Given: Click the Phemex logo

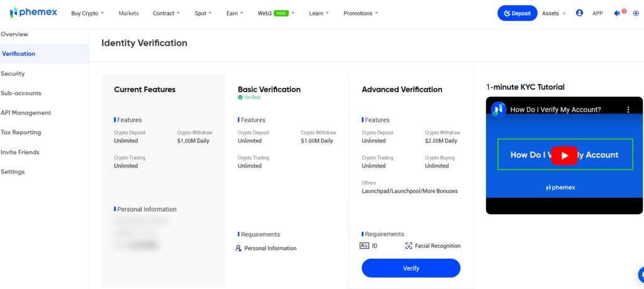Looking at the screenshot, I should [33, 13].
